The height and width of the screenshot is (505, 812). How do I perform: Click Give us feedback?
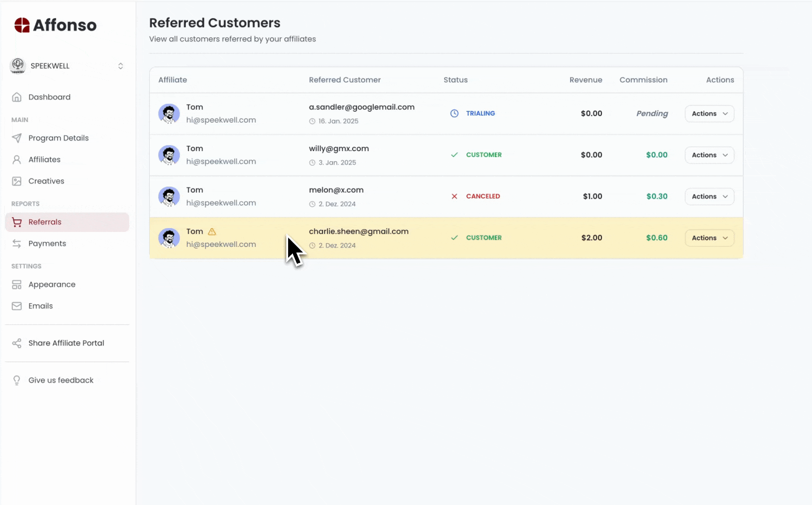61,380
